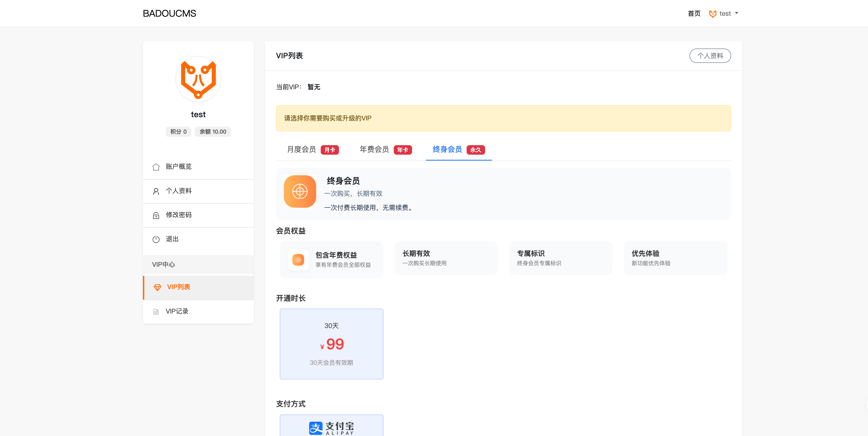Click the 余额 10.00 badge
This screenshot has width=868, height=436.
click(213, 132)
